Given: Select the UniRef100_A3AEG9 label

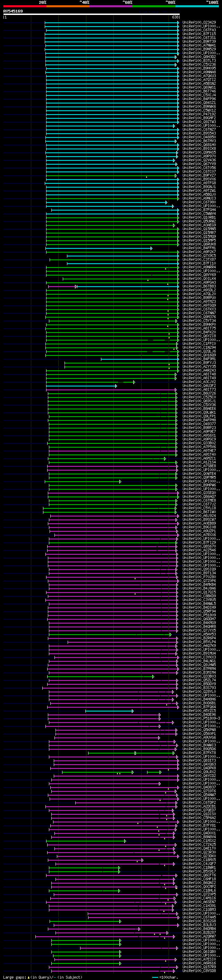Looking at the screenshot, I should (199, 225).
